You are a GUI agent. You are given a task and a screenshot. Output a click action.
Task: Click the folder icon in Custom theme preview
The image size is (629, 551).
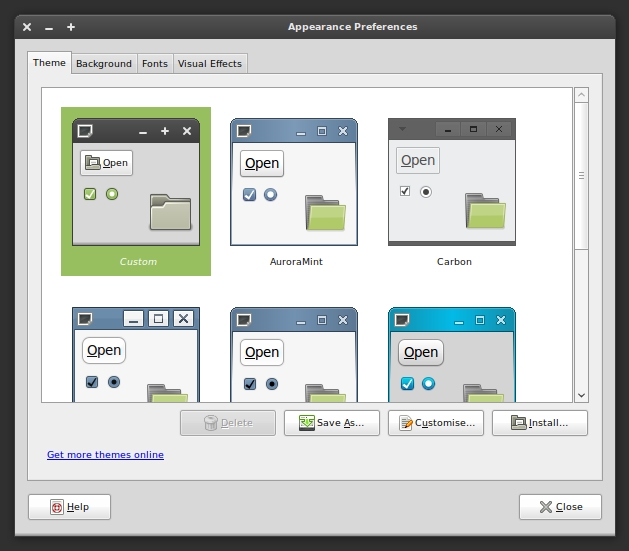coord(169,211)
